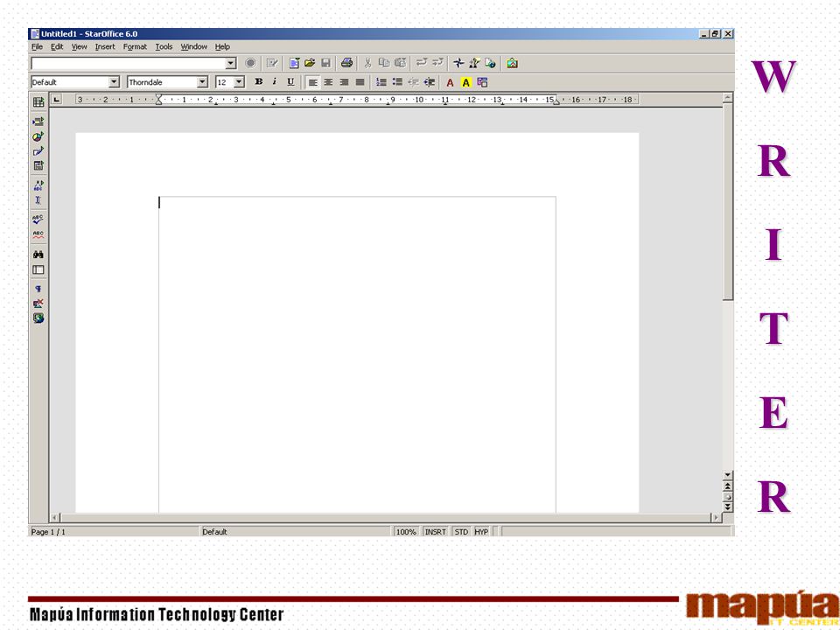Toggle Online Layout globe icon
Screen dimensions: 840x630
(38, 318)
